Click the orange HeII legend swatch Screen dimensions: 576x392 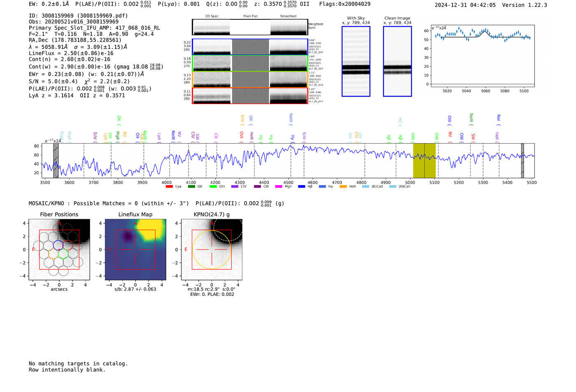point(343,187)
